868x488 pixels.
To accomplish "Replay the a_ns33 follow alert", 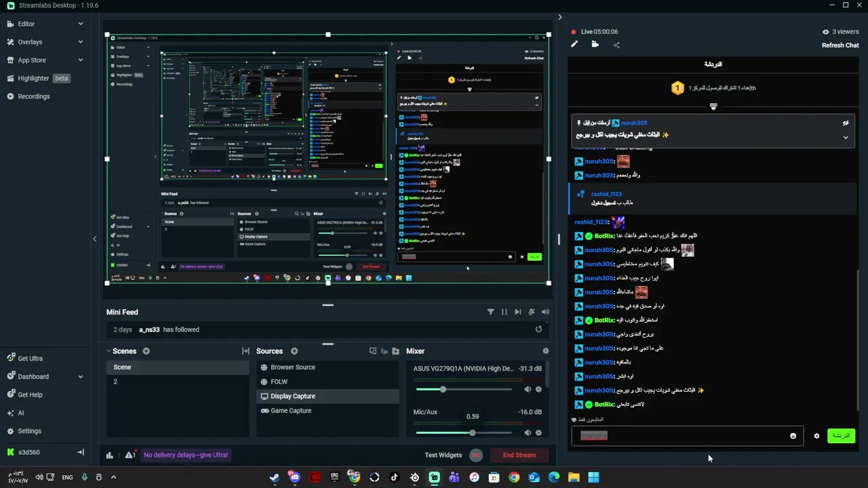I will [x=538, y=329].
